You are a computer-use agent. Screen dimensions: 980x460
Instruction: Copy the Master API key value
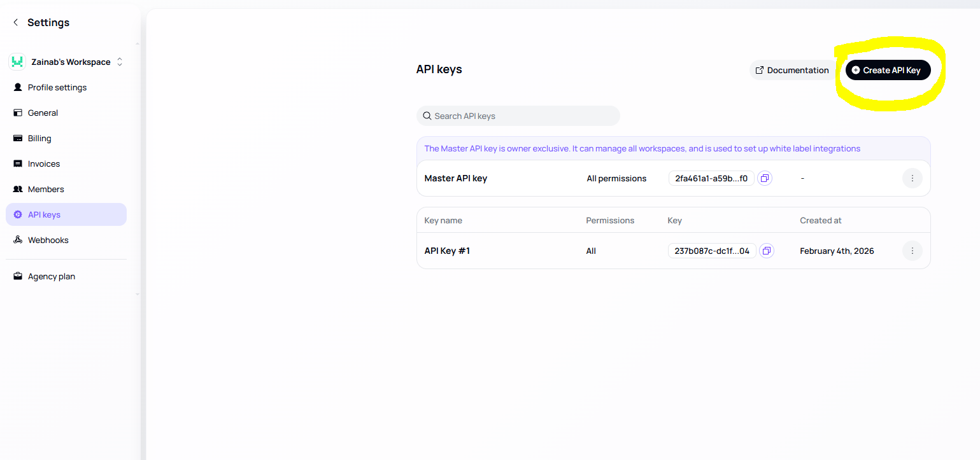point(765,178)
